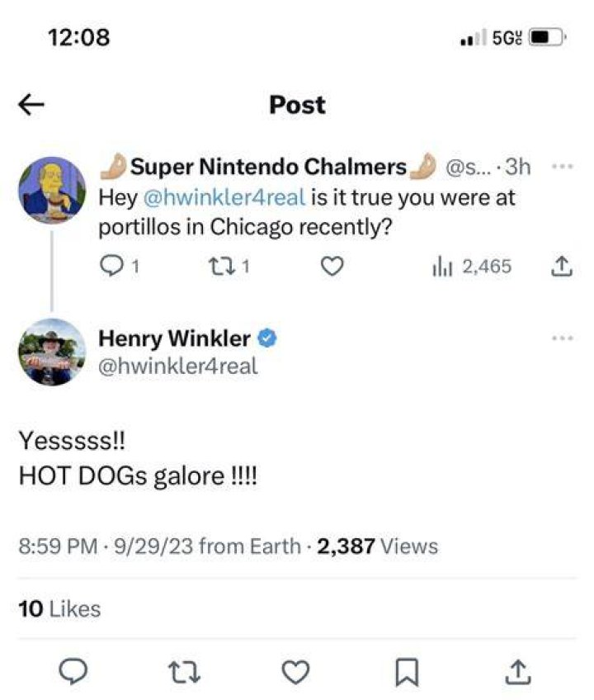Go back using the left arrow

31,105
